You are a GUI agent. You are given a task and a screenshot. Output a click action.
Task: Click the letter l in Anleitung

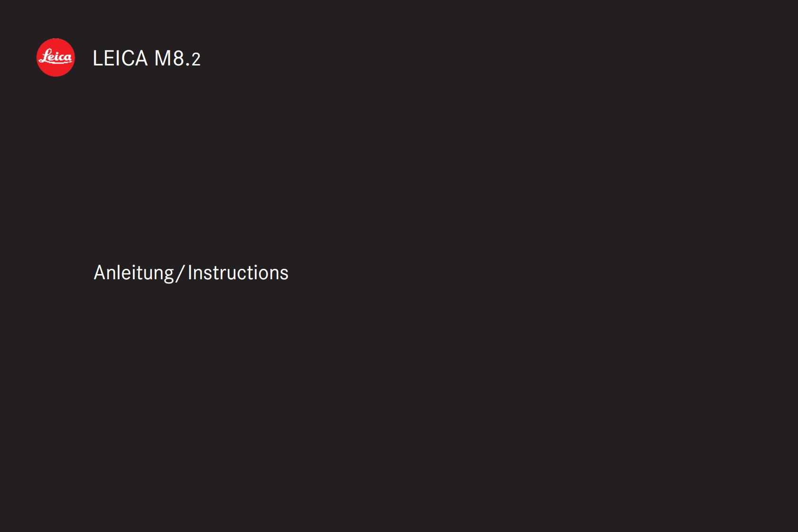pyautogui.click(x=118, y=272)
